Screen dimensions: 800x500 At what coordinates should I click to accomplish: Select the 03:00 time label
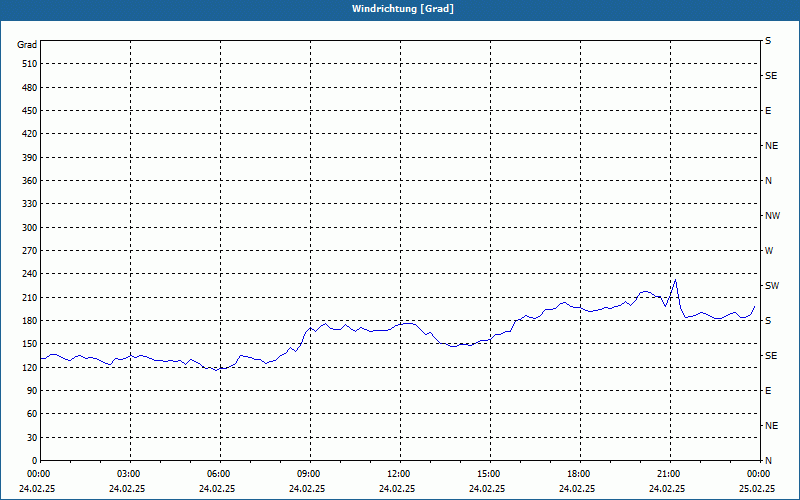[130, 474]
